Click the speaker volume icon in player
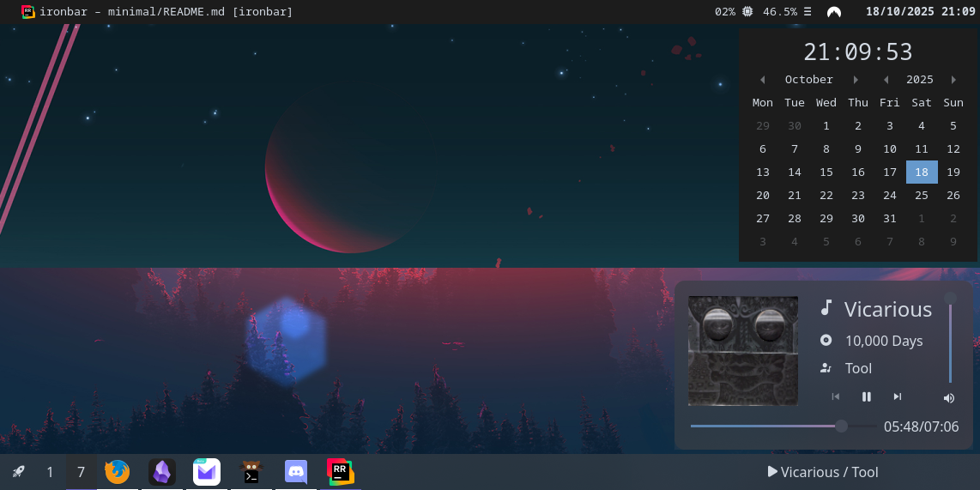The height and width of the screenshot is (490, 980). click(x=949, y=398)
